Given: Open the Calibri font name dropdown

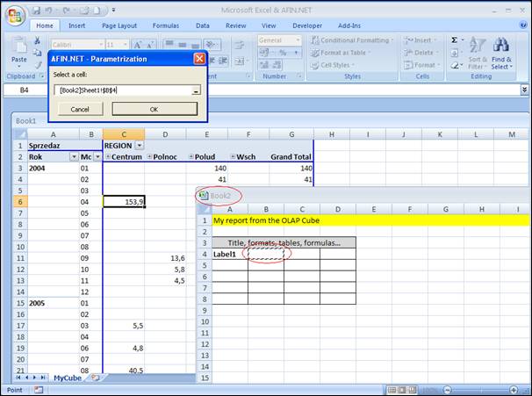Looking at the screenshot, I should pos(101,45).
